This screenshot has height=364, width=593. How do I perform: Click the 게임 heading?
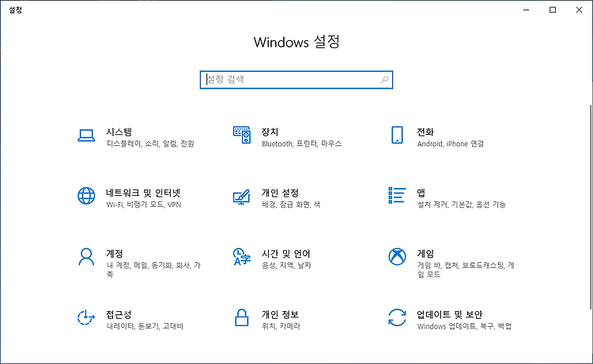(425, 253)
